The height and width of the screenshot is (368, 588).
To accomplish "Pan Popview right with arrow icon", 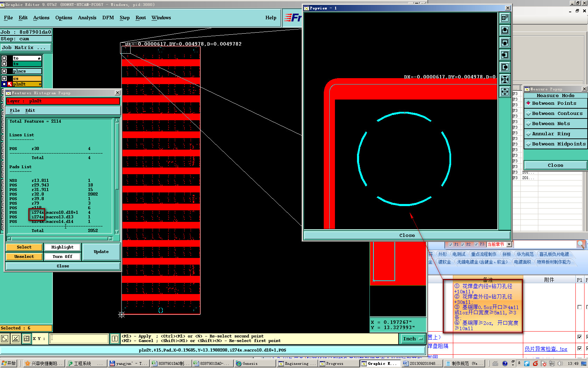I will pyautogui.click(x=505, y=67).
